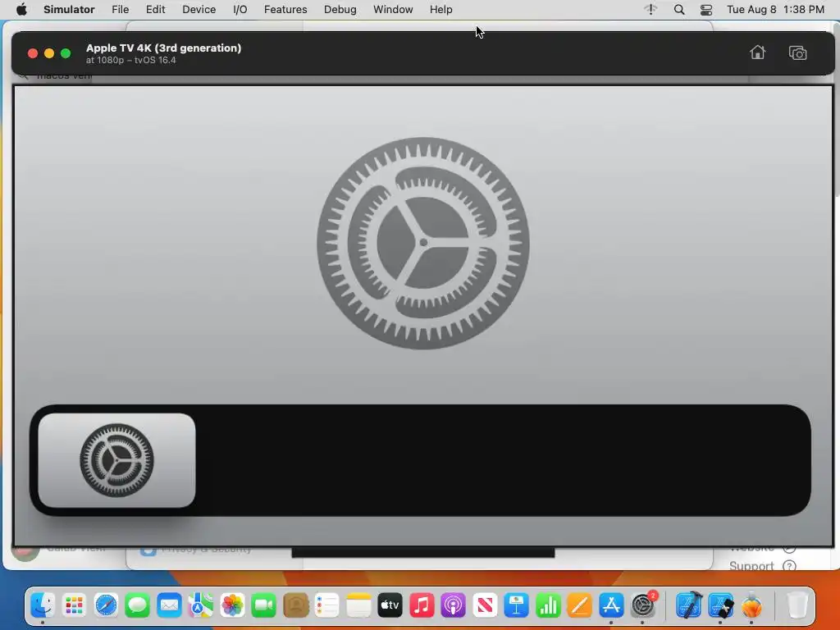
Task: Open Pages from the Dock
Action: [x=580, y=605]
